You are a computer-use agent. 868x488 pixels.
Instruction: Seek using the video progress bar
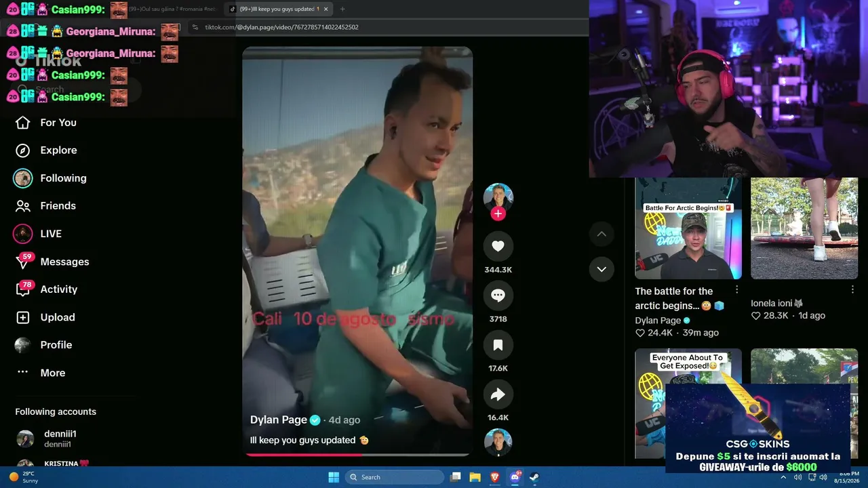click(357, 455)
